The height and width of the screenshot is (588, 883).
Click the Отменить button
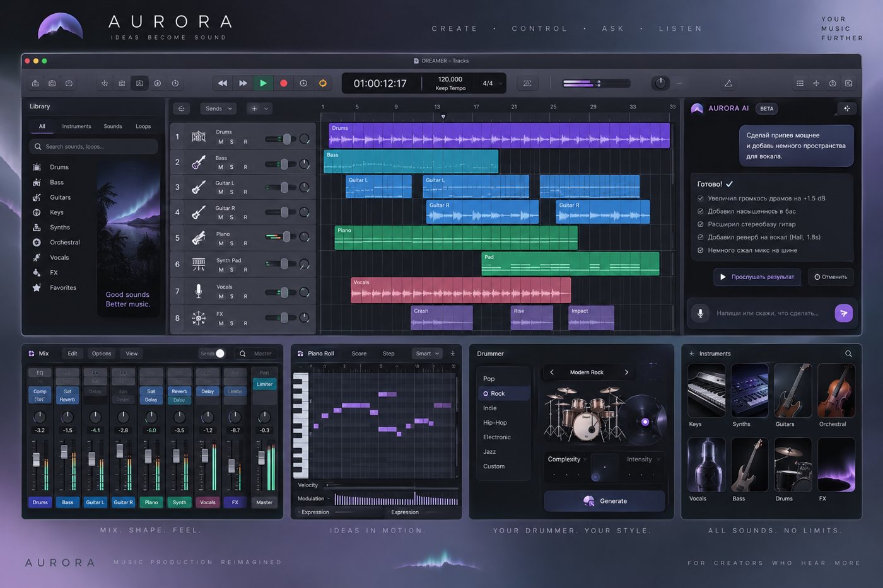click(831, 277)
